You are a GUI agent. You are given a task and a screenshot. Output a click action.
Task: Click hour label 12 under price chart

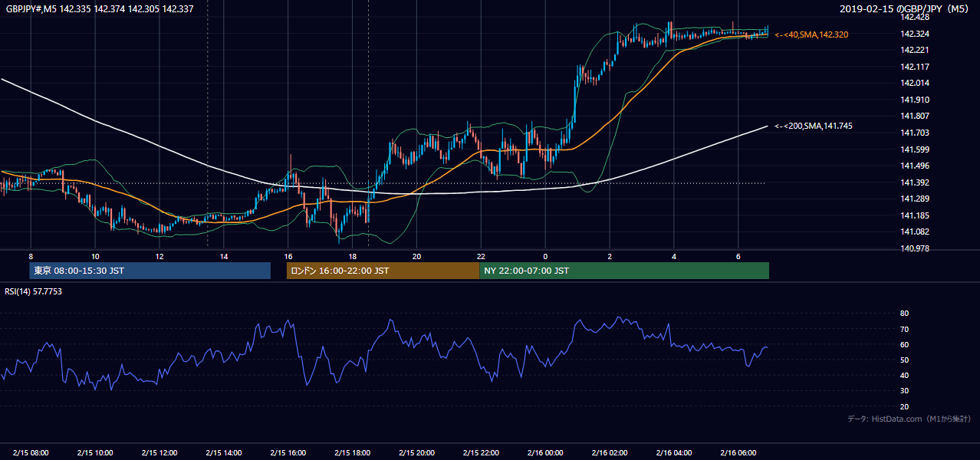159,256
